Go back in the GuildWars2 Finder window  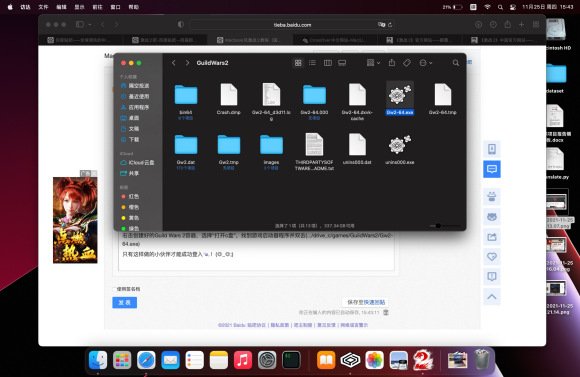click(x=173, y=63)
